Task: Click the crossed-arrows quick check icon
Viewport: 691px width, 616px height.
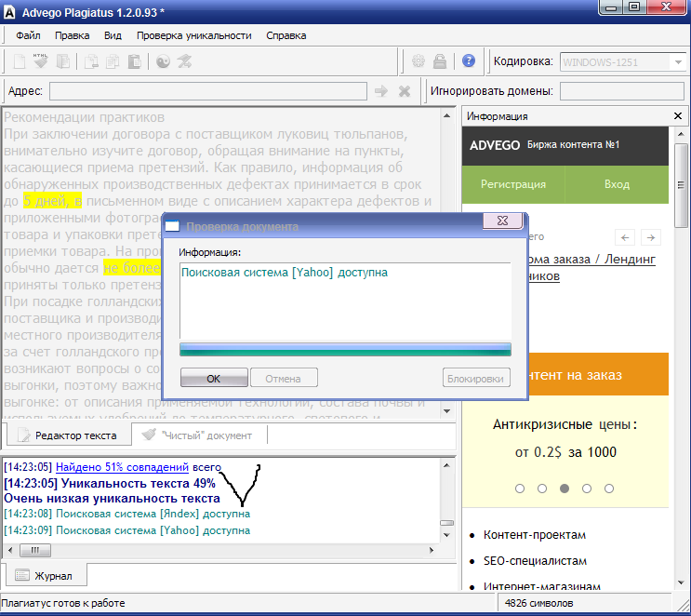Action: 185,61
